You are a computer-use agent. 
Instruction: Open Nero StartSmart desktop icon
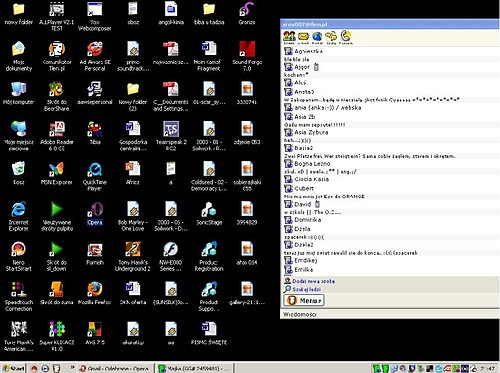[19, 256]
